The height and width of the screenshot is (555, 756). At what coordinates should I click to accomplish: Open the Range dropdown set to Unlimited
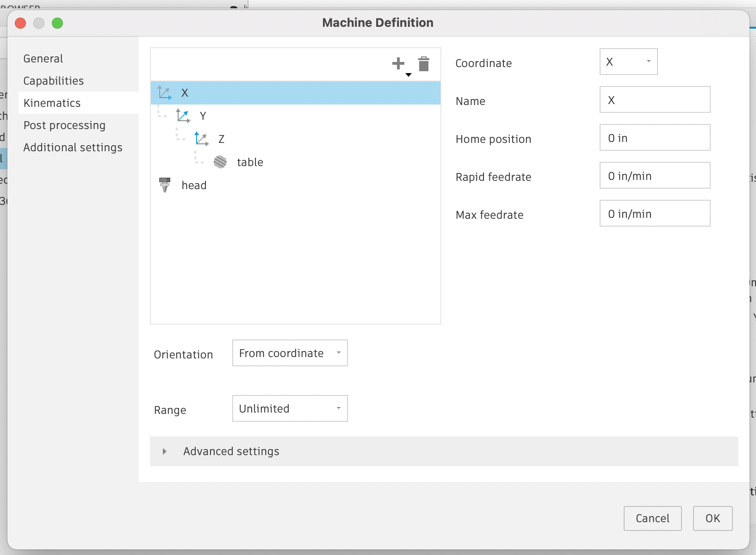290,409
